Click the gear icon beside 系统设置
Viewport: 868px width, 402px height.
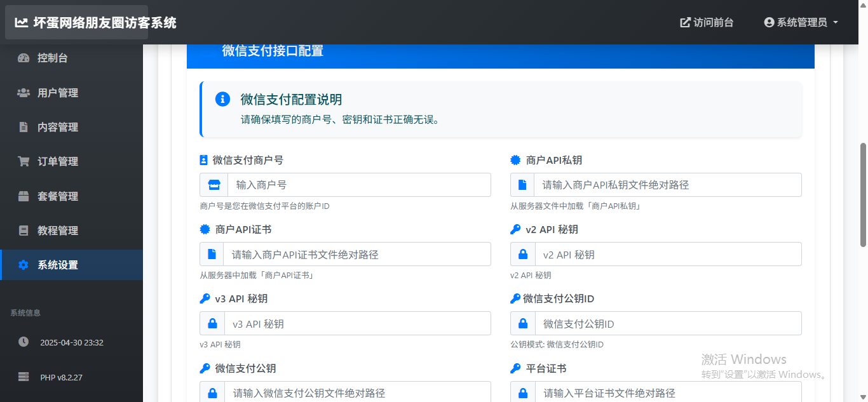click(24, 265)
